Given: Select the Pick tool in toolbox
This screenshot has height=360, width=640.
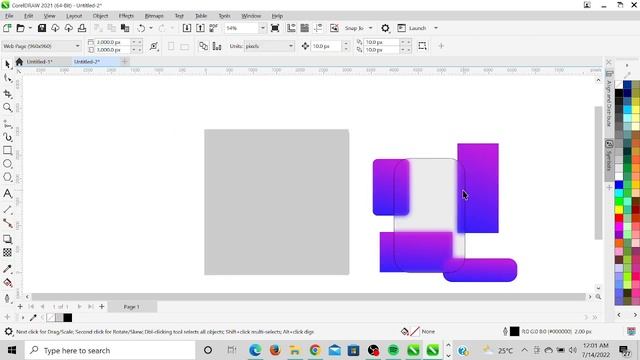Looking at the screenshot, I should tap(7, 64).
